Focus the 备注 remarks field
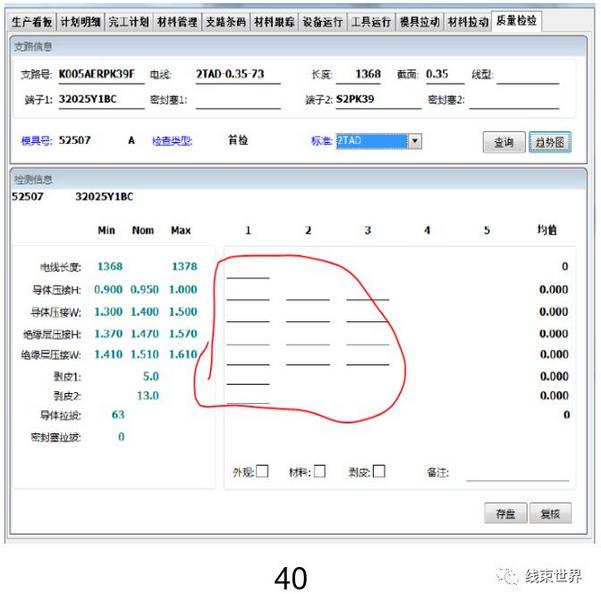The image size is (601, 594). pos(517,472)
